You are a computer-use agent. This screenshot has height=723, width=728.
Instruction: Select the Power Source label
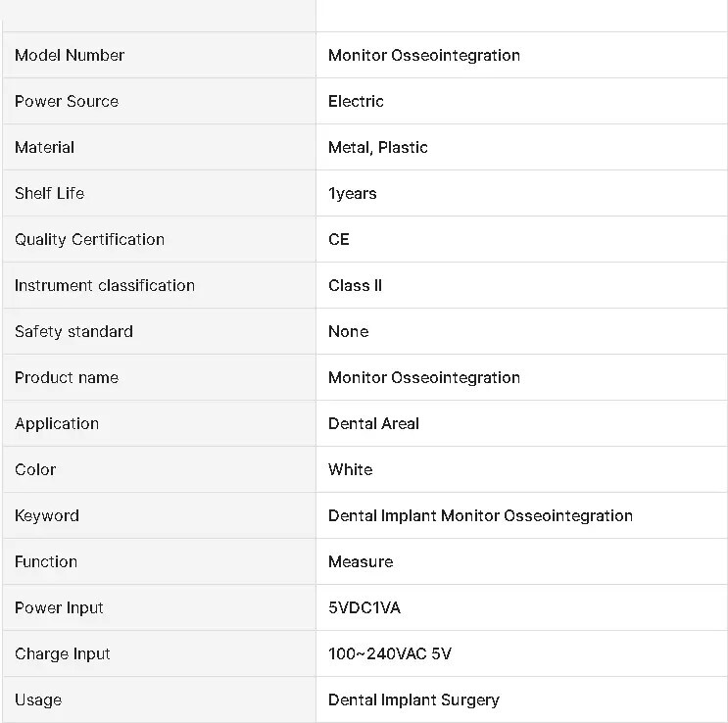pos(67,101)
